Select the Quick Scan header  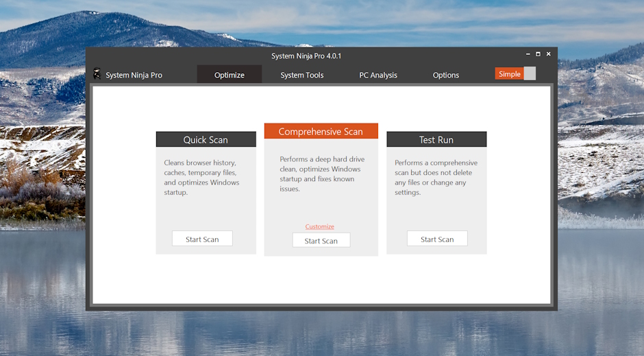pos(206,139)
